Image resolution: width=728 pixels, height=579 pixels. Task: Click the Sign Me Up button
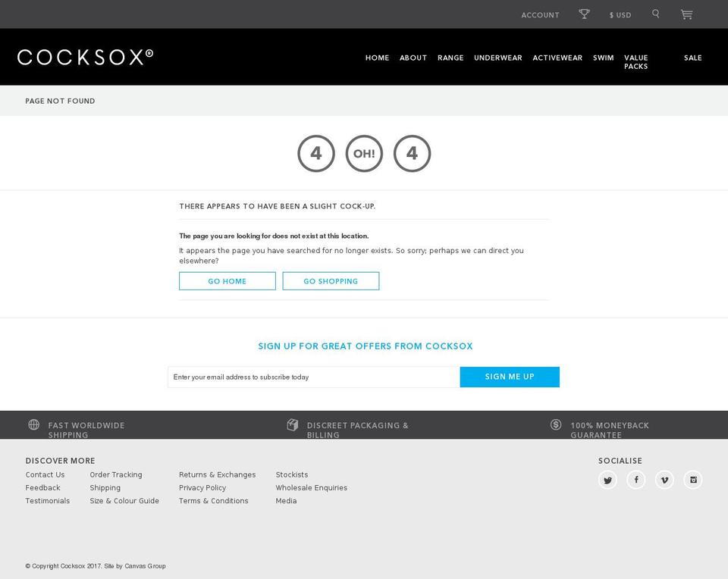[510, 377]
